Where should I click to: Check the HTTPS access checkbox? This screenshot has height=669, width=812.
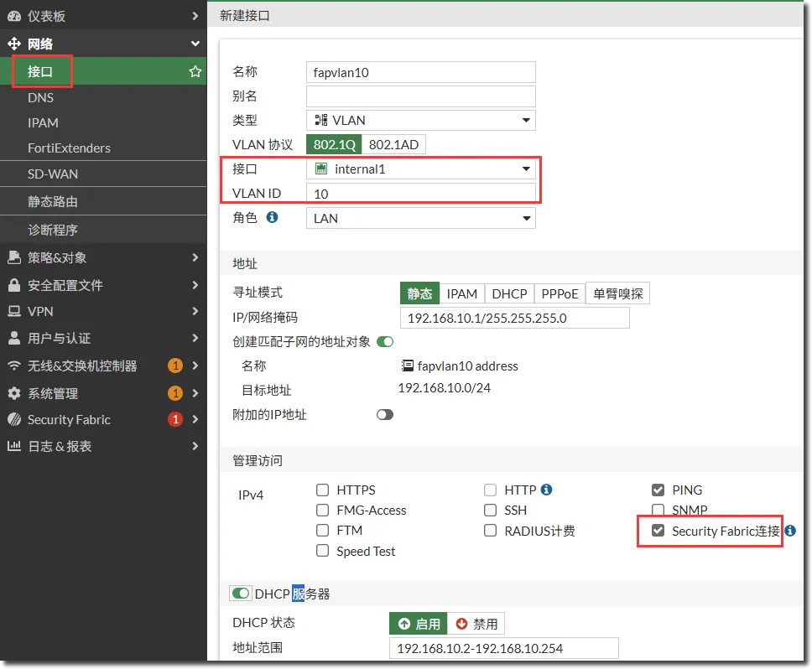point(323,490)
